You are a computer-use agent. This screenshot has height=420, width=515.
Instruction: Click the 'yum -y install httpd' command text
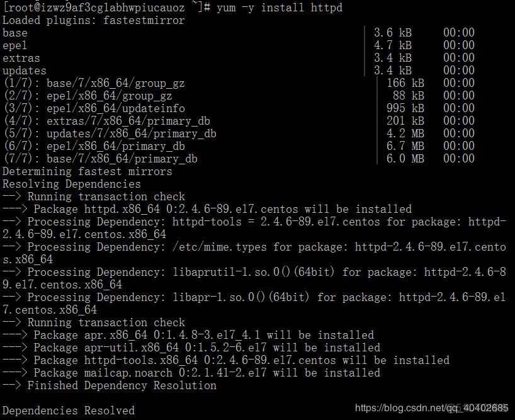click(x=280, y=7)
